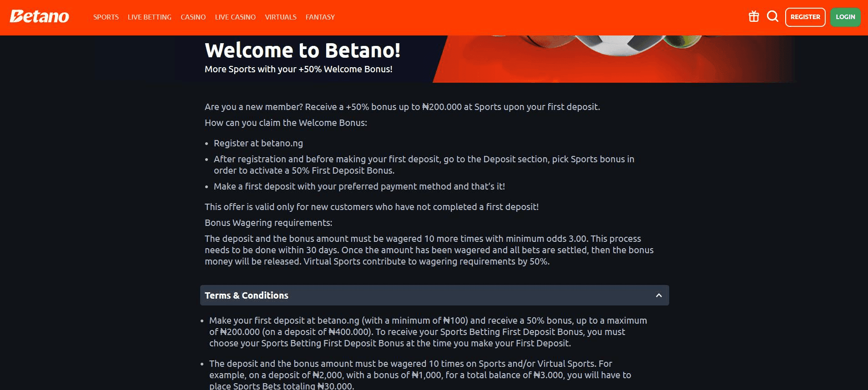Open the gift promotions icon
The width and height of the screenshot is (868, 390).
[754, 17]
